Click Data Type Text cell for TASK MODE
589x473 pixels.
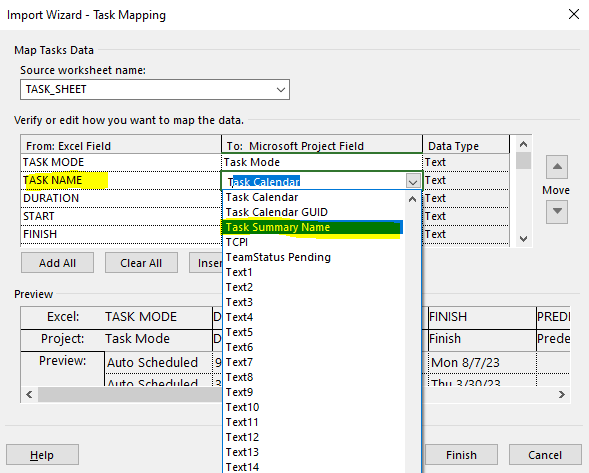point(466,162)
